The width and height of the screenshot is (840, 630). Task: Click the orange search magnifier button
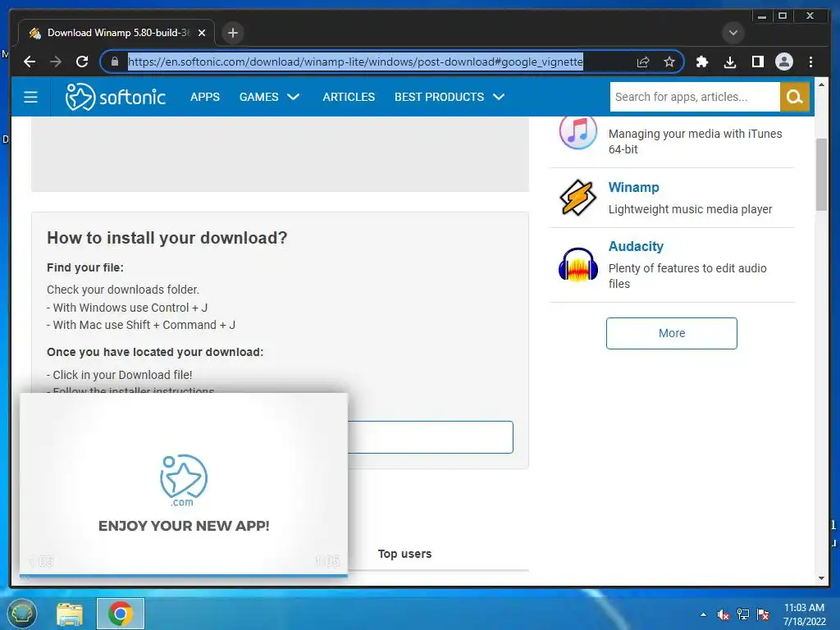(x=794, y=97)
